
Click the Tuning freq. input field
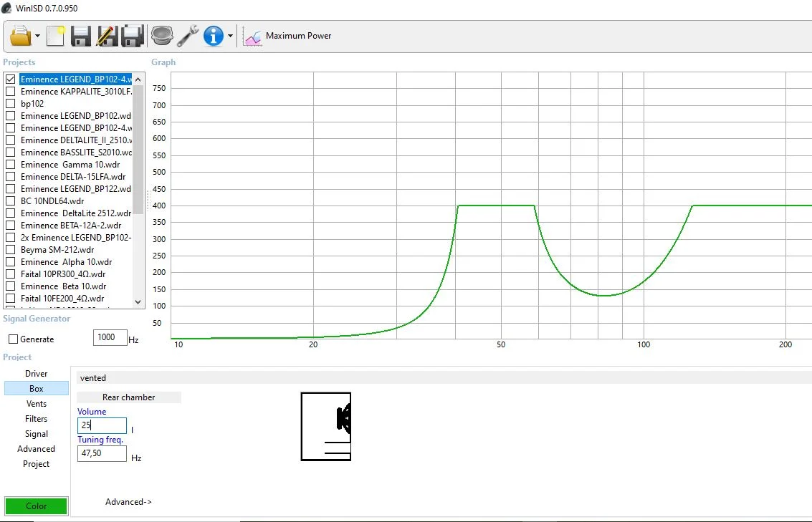[102, 453]
